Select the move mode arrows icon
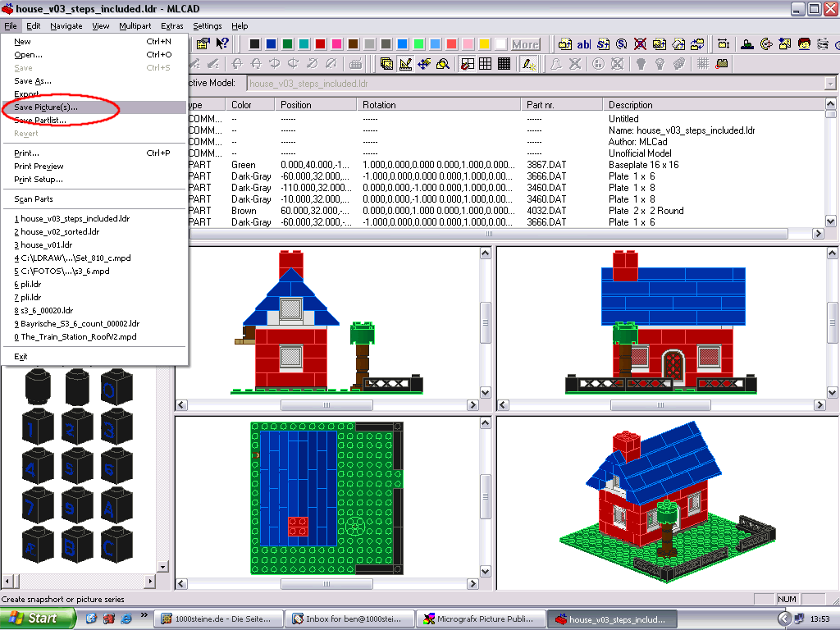The width and height of the screenshot is (840, 630). pos(424,64)
